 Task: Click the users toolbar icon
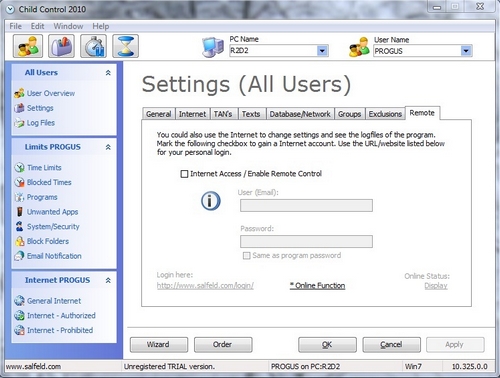(28, 46)
